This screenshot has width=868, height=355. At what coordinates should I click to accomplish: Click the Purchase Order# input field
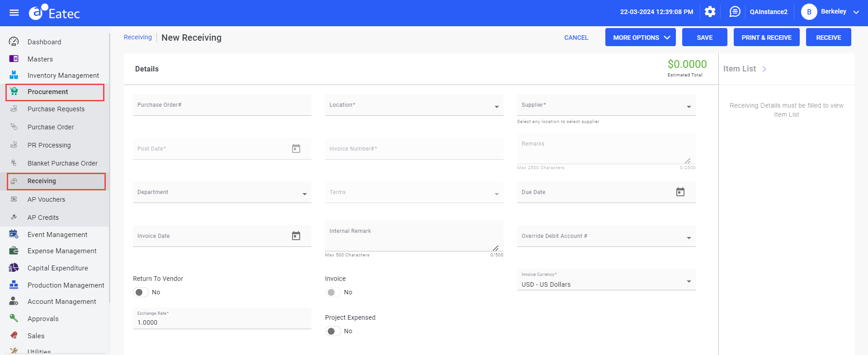pyautogui.click(x=222, y=105)
